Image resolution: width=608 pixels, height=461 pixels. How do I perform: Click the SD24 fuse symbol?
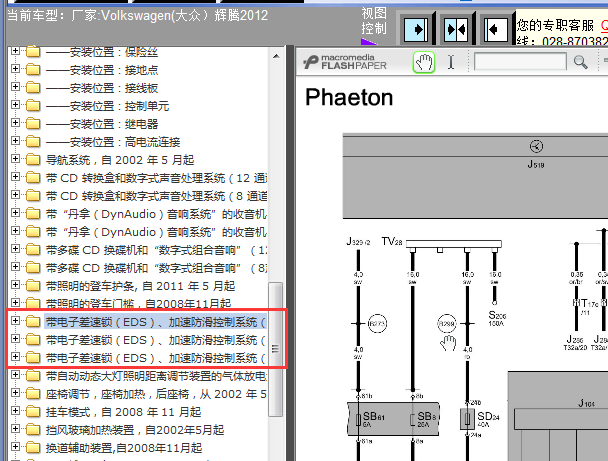(x=467, y=418)
